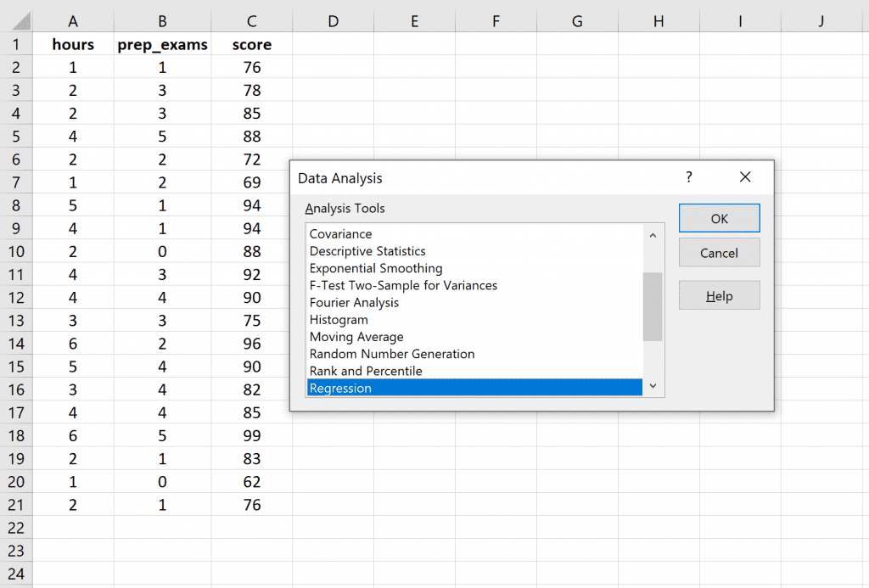Click the Cancel button in dialog
869x588 pixels.
click(x=719, y=253)
